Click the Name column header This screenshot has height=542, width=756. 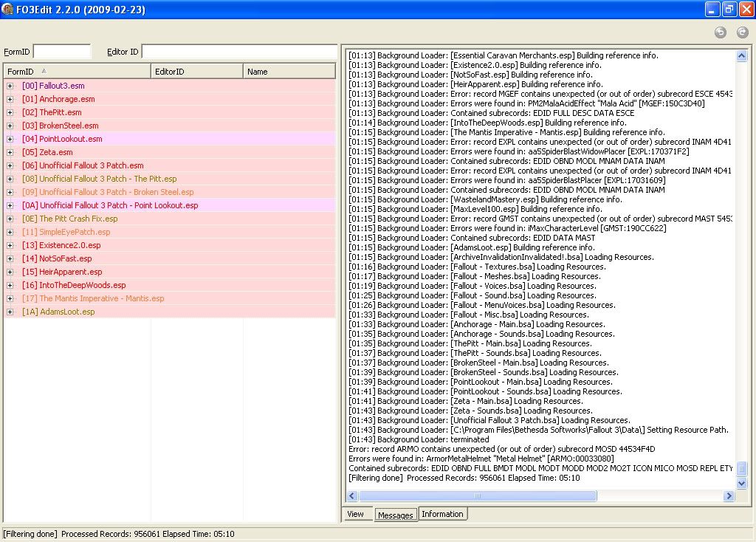point(289,72)
